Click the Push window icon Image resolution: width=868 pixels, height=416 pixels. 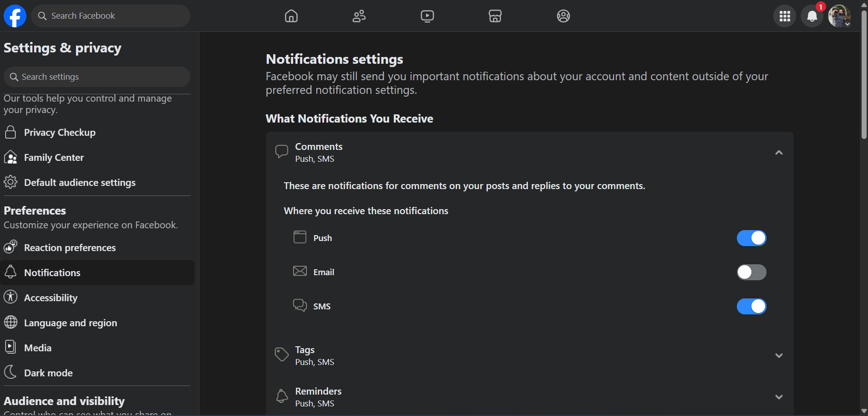300,237
